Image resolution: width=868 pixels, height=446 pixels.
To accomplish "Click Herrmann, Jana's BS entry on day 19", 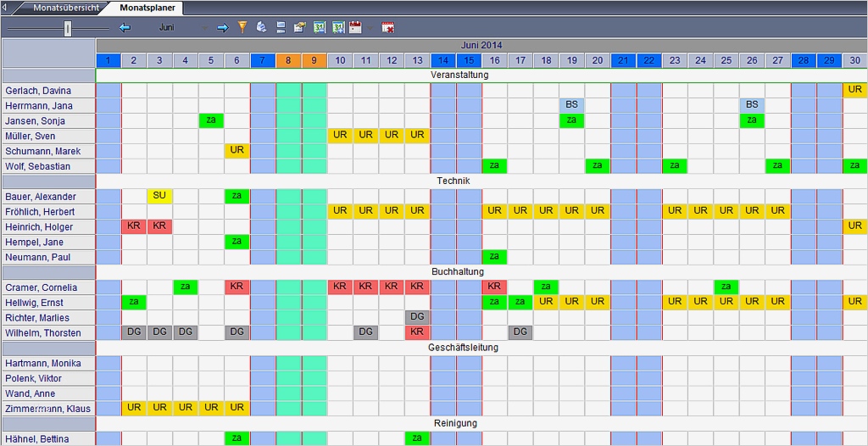I will (572, 105).
